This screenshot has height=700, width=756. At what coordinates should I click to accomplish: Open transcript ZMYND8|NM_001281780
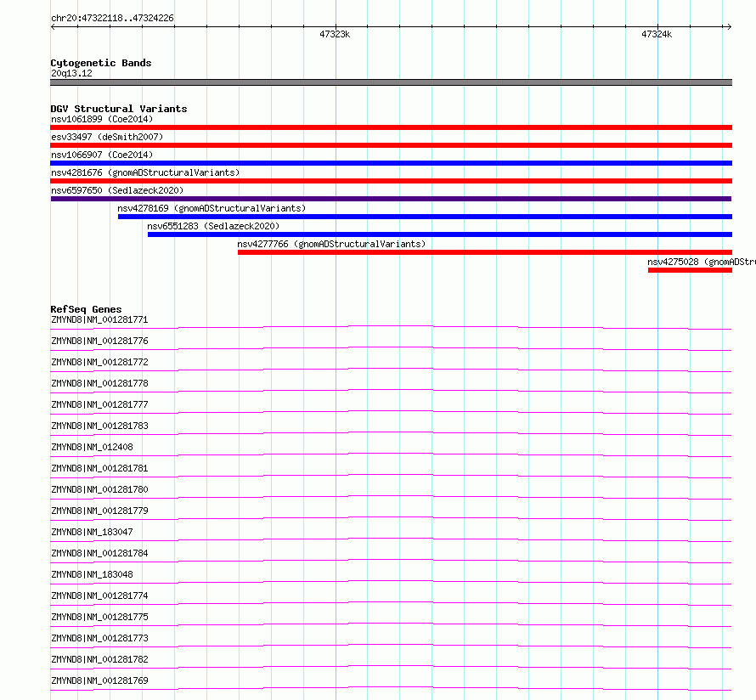point(99,489)
